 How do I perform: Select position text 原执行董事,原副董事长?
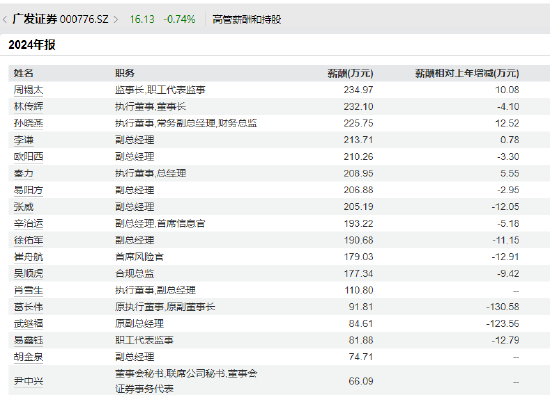pyautogui.click(x=165, y=307)
